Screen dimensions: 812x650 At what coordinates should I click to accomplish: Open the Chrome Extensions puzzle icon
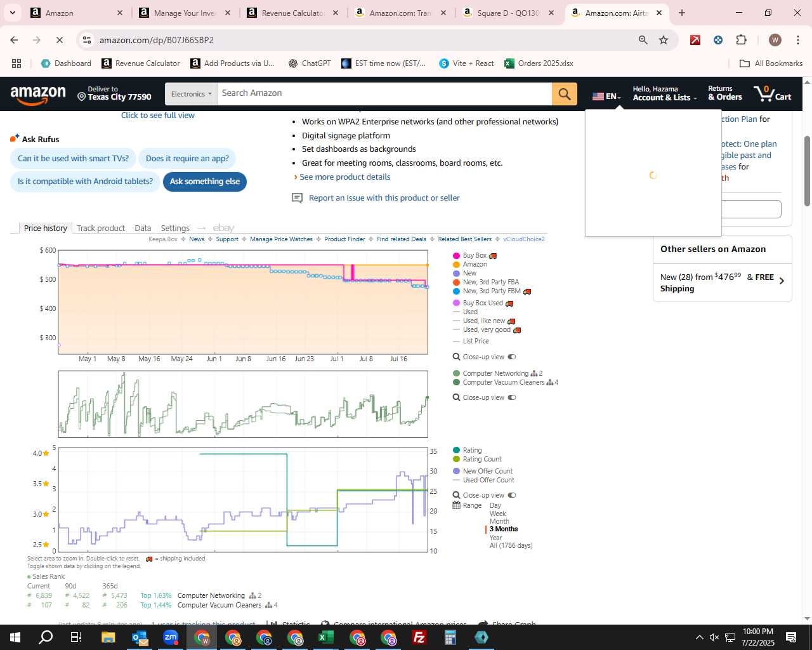click(x=741, y=40)
